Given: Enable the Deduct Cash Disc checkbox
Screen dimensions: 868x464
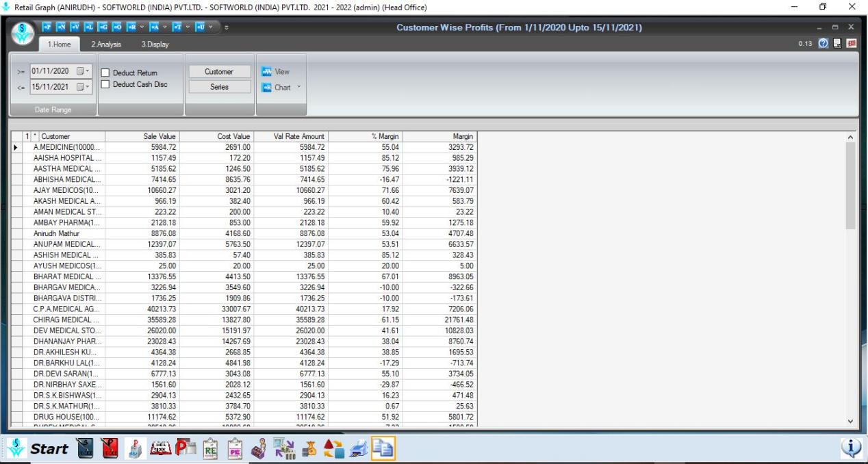Looking at the screenshot, I should 105,84.
